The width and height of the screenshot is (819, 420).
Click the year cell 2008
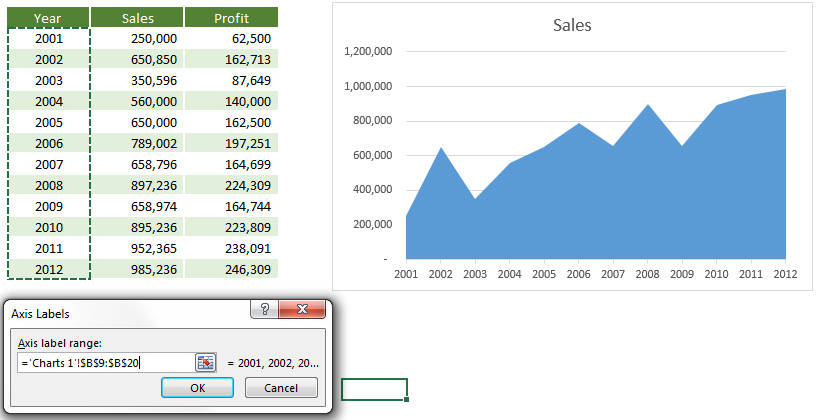coord(49,185)
